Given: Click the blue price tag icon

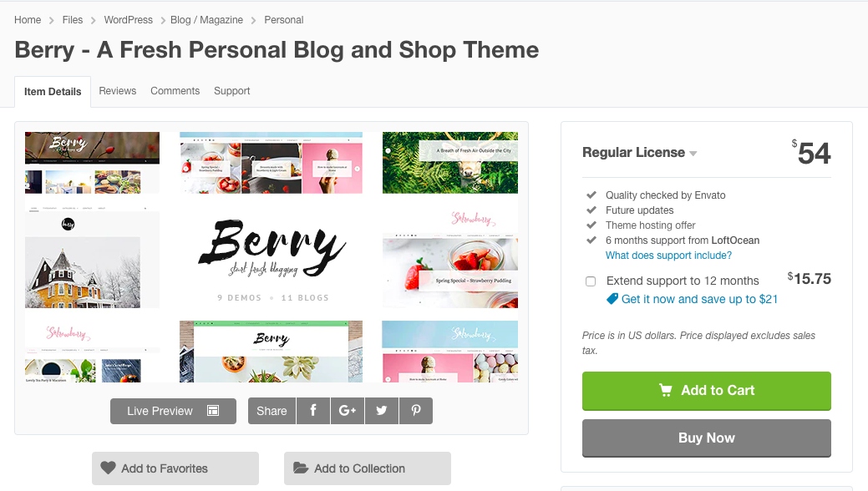Looking at the screenshot, I should 612,299.
